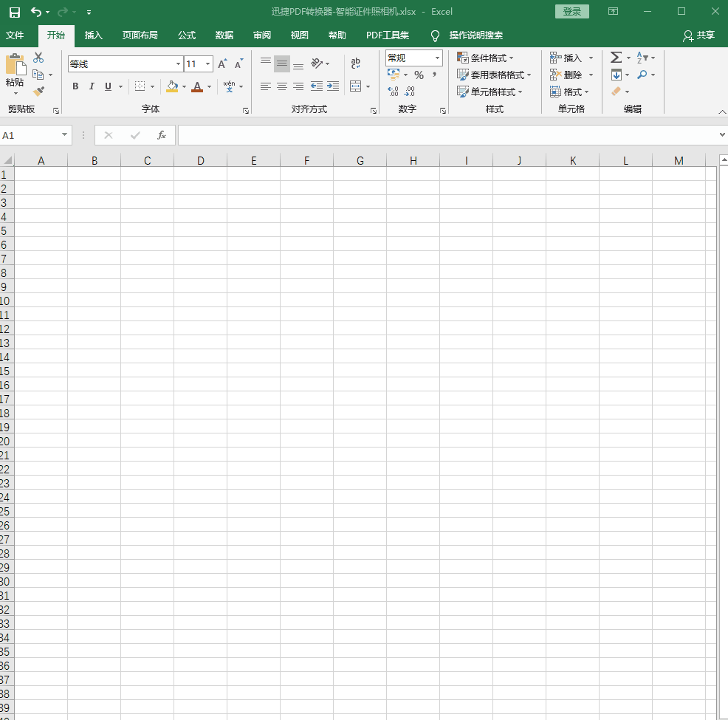The height and width of the screenshot is (720, 728).
Task: Open the Name Box dropdown arrow
Action: [x=65, y=135]
